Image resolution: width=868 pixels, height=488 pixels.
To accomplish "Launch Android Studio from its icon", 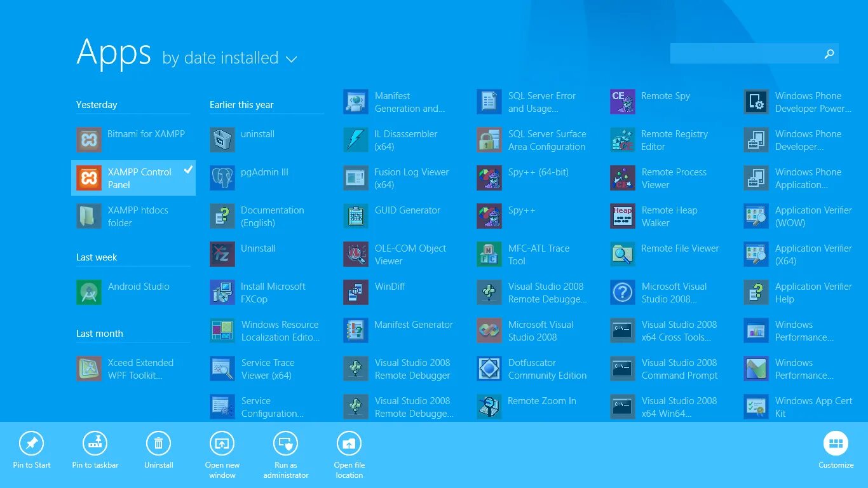I will click(89, 292).
